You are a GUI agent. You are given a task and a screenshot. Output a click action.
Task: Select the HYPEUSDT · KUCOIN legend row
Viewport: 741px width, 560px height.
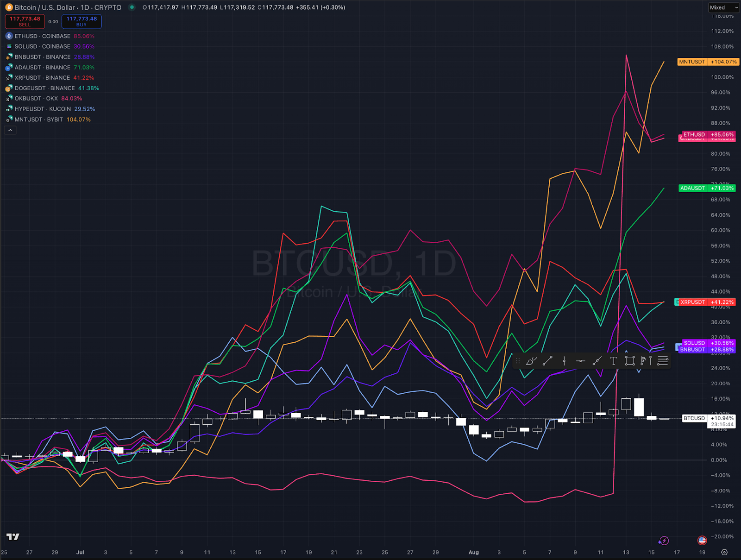[x=50, y=109]
